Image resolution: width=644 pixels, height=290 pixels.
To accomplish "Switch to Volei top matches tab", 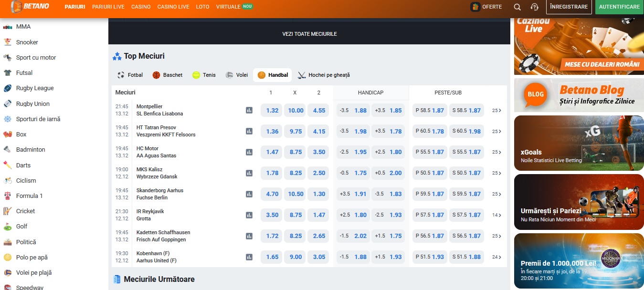I will [x=237, y=75].
